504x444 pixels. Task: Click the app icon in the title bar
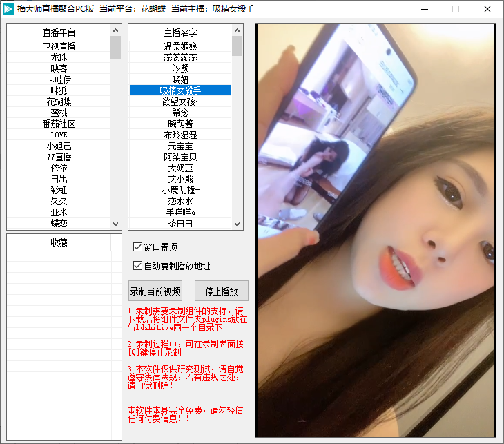tap(10, 9)
